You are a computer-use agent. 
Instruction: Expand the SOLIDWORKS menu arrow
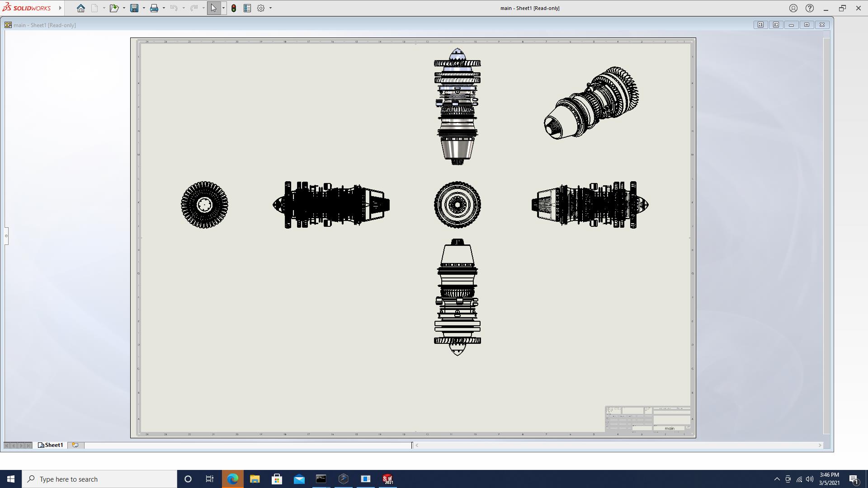pyautogui.click(x=60, y=8)
